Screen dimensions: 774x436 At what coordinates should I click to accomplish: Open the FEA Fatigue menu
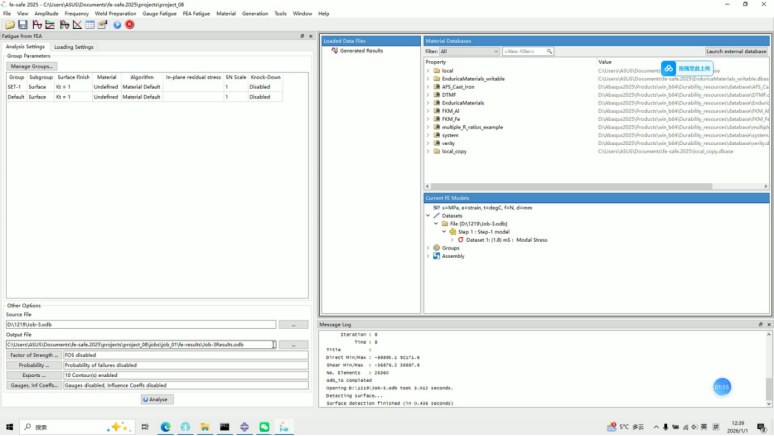click(x=196, y=14)
